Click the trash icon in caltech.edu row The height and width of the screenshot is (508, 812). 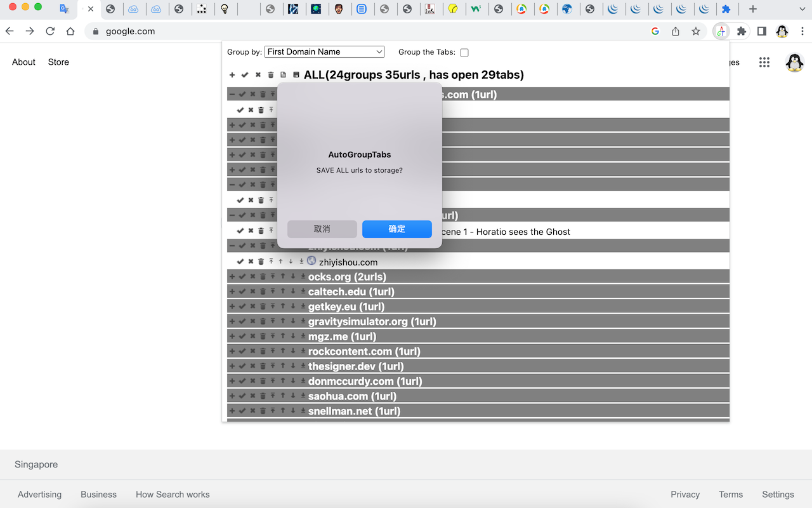tap(263, 292)
